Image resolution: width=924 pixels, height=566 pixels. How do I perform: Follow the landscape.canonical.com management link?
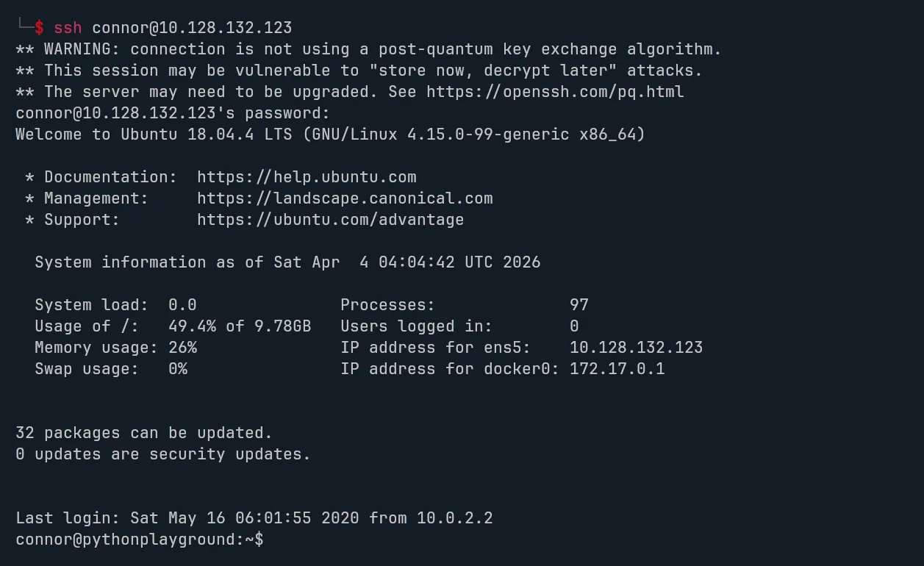345,198
